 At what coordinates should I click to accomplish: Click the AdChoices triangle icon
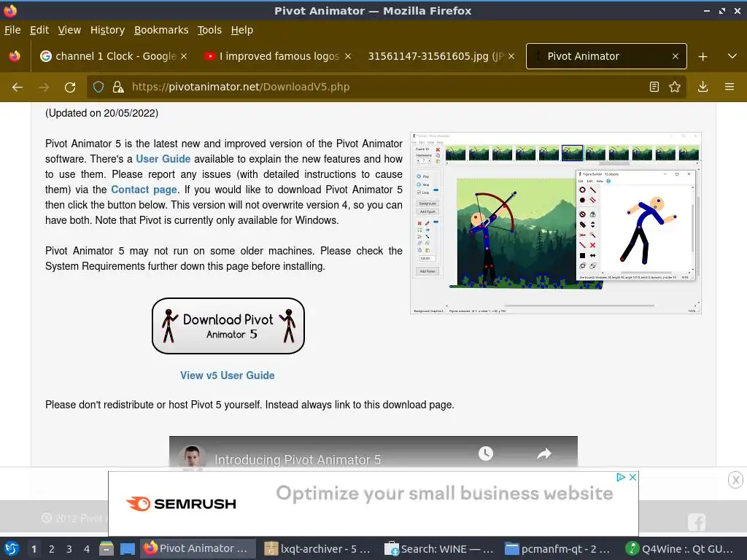[x=621, y=477]
